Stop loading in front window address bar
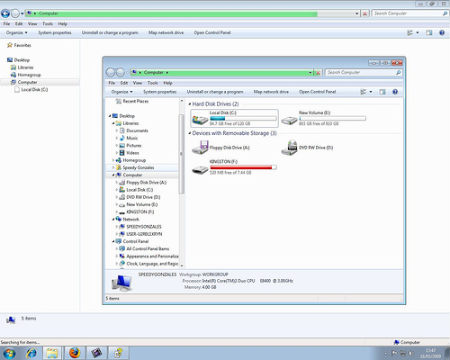The width and height of the screenshot is (450, 360). [x=318, y=73]
